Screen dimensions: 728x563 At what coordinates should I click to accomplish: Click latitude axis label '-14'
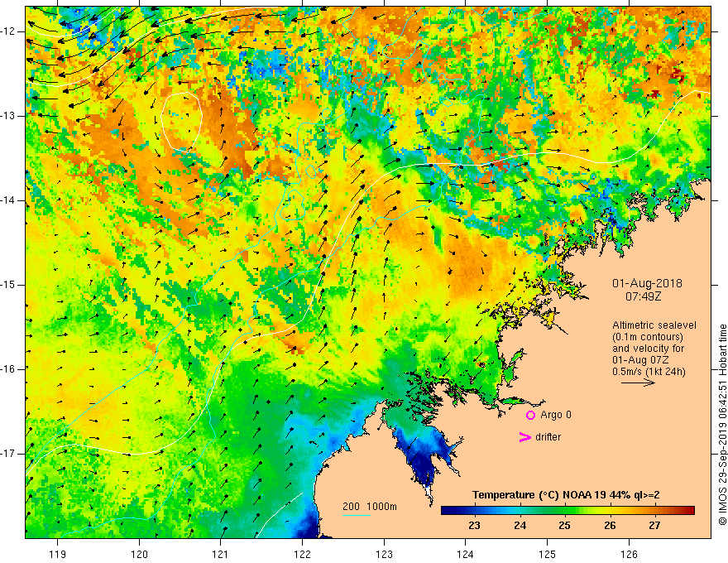tap(9, 200)
